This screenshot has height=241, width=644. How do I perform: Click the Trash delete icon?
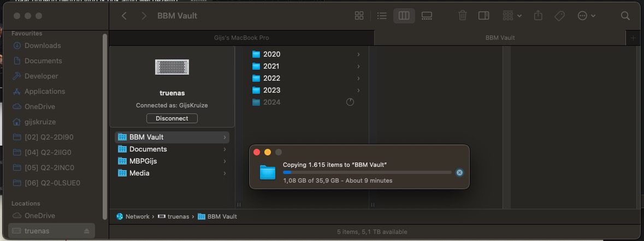point(463,16)
